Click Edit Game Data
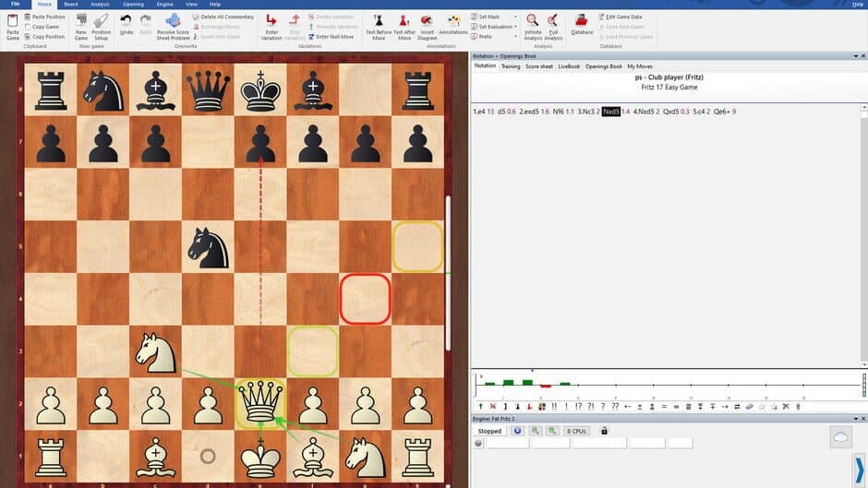 (620, 17)
